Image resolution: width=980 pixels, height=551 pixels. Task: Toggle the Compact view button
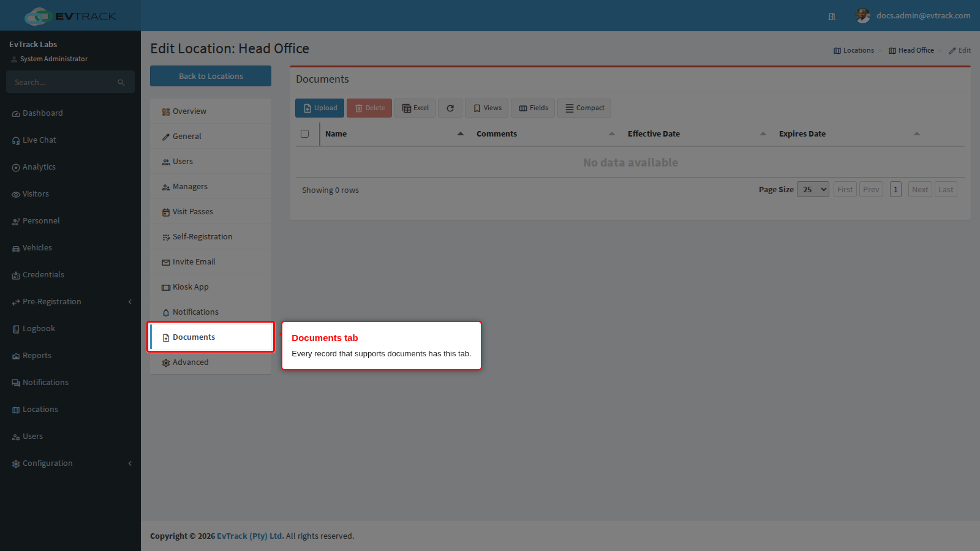(584, 108)
